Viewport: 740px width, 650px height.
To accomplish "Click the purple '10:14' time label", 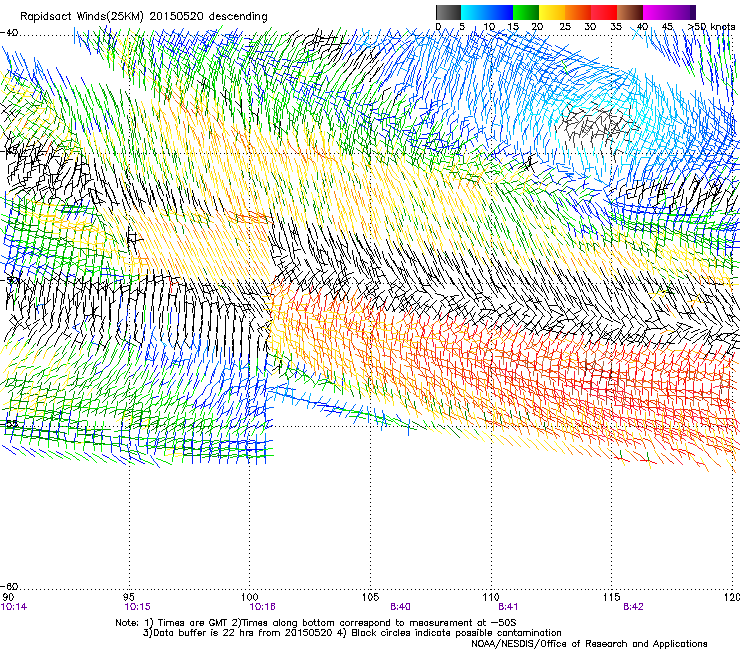I will [14, 607].
